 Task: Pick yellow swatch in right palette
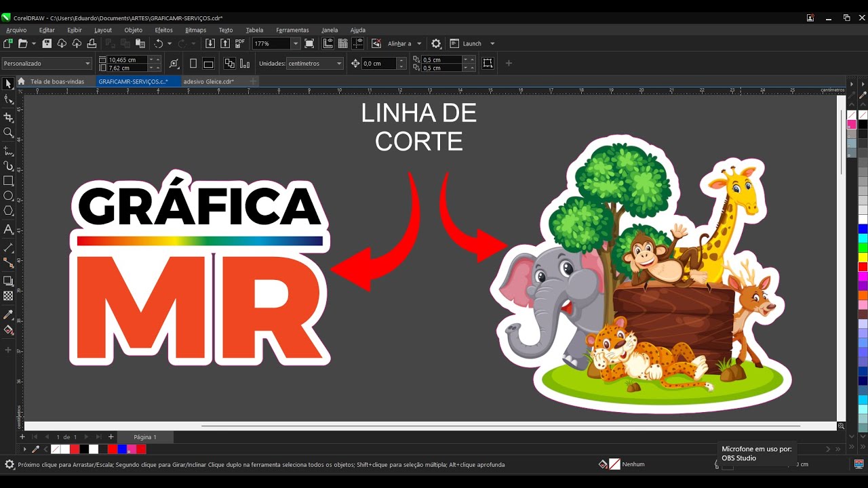coord(863,257)
